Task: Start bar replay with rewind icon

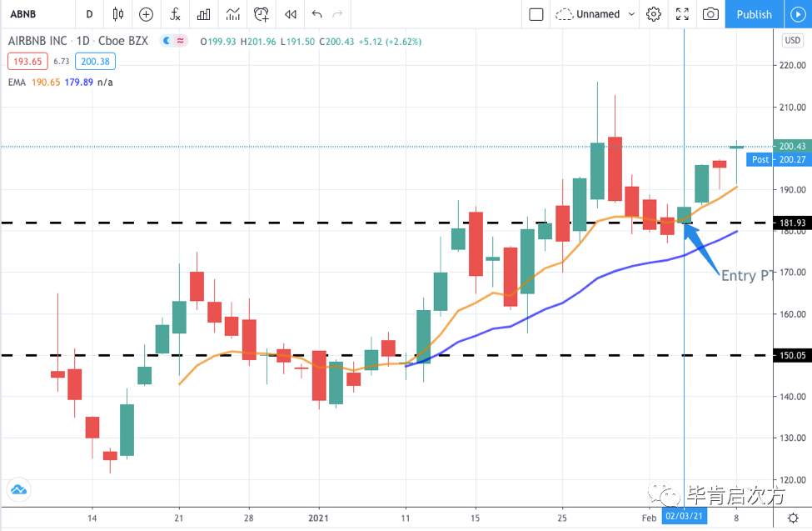Action: pyautogui.click(x=291, y=14)
